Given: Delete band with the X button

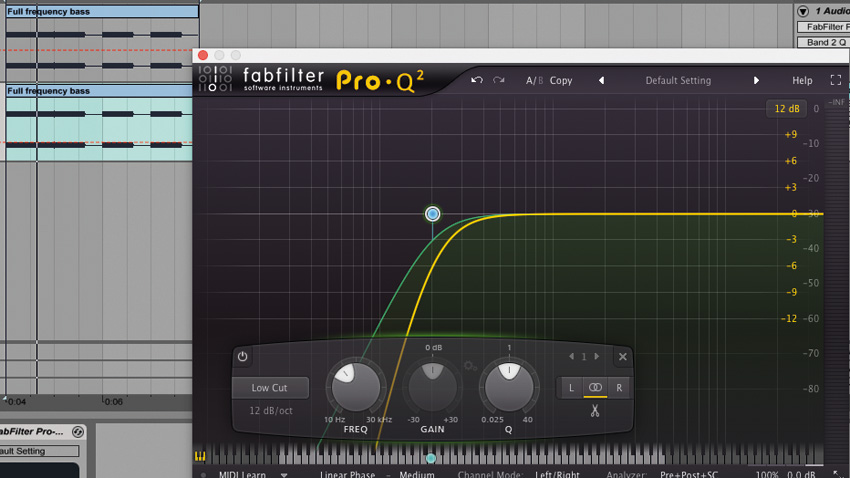Looking at the screenshot, I should point(623,357).
